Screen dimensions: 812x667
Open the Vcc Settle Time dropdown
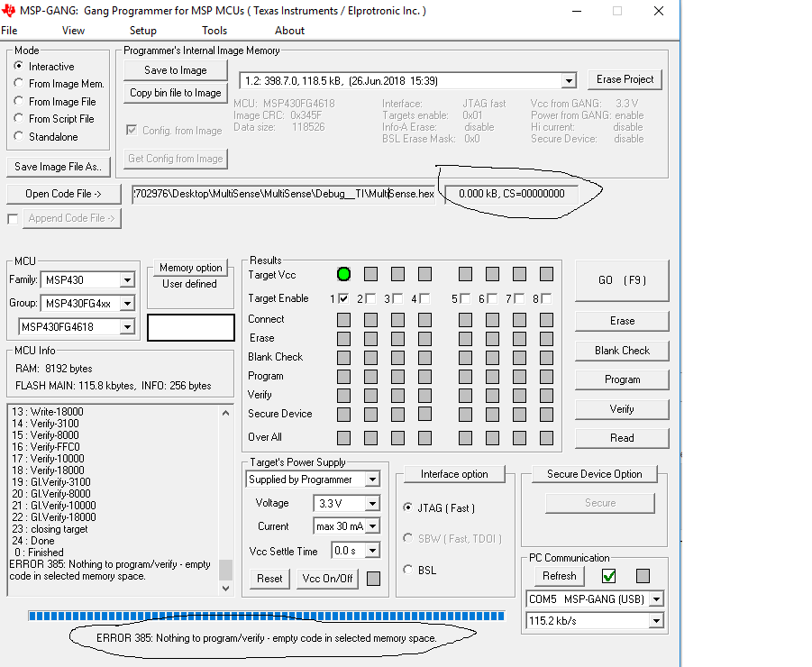(372, 551)
